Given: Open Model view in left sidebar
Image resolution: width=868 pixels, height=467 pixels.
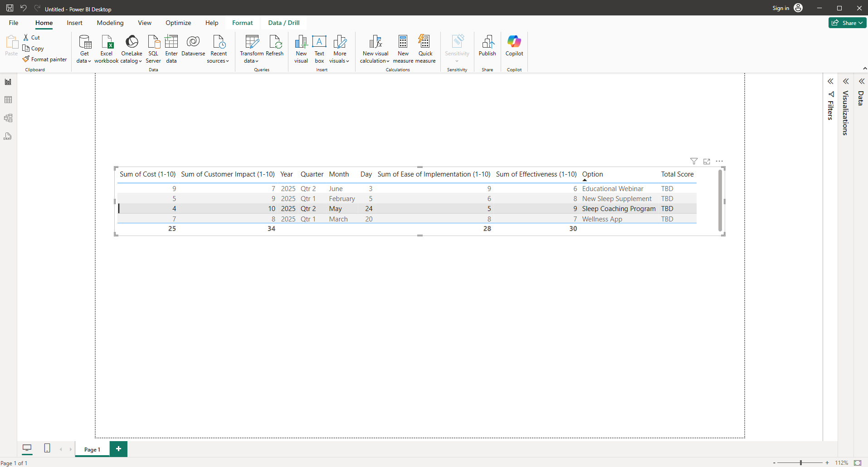Looking at the screenshot, I should tap(8, 118).
